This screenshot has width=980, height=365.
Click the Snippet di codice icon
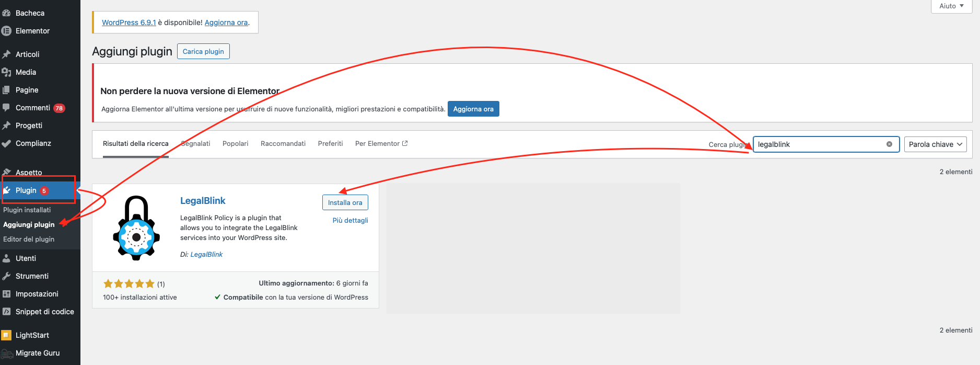pyautogui.click(x=6, y=312)
